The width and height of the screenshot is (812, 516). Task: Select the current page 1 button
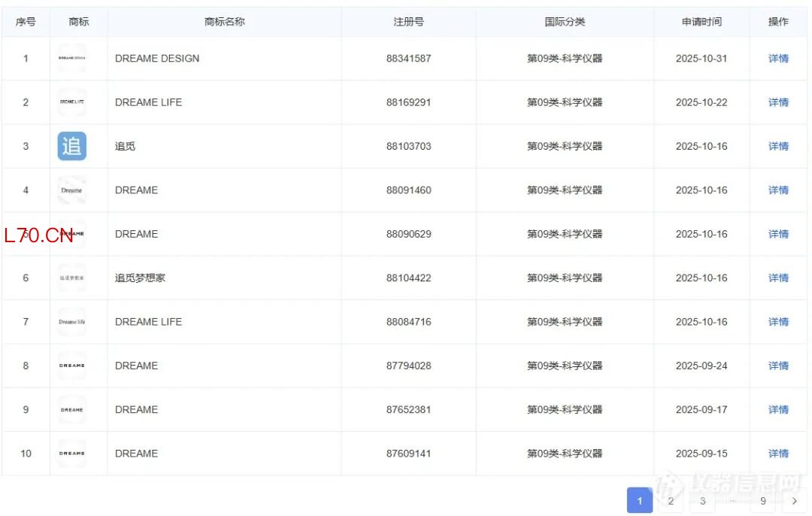point(640,501)
